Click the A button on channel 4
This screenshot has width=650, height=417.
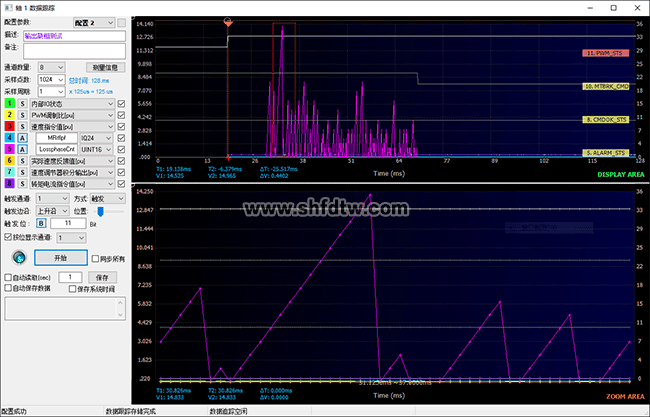pyautogui.click(x=21, y=136)
